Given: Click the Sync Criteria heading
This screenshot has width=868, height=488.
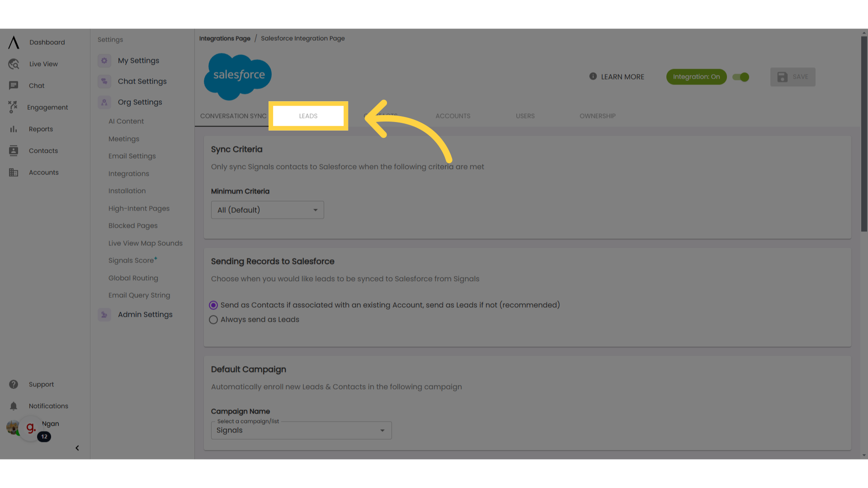Looking at the screenshot, I should 236,149.
